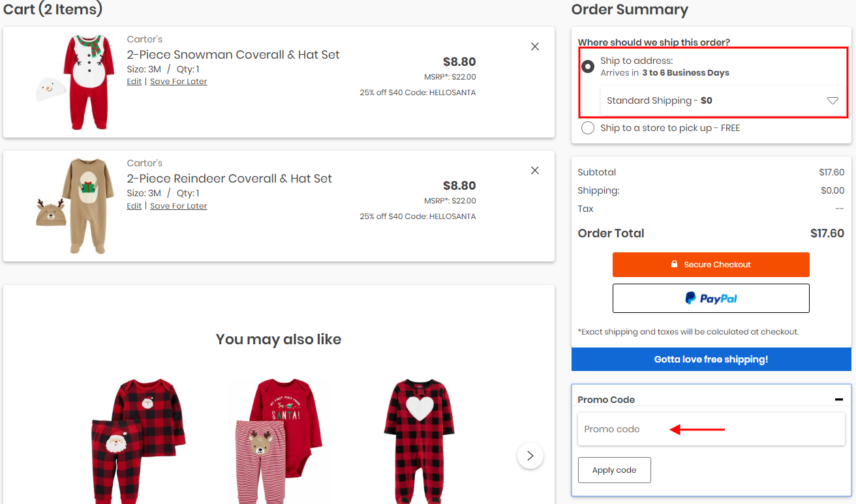This screenshot has height=504, width=856.
Task: Edit the Reindeer Coverall item
Action: [134, 206]
